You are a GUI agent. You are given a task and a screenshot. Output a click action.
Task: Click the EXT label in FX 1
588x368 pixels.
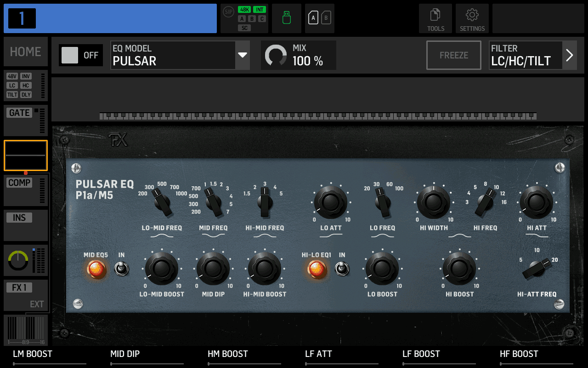(x=37, y=304)
